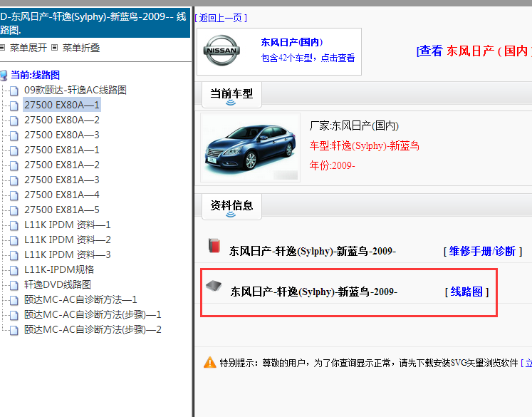Open the 查看 东风日产(国内) link at right
The image size is (532, 417).
(474, 51)
